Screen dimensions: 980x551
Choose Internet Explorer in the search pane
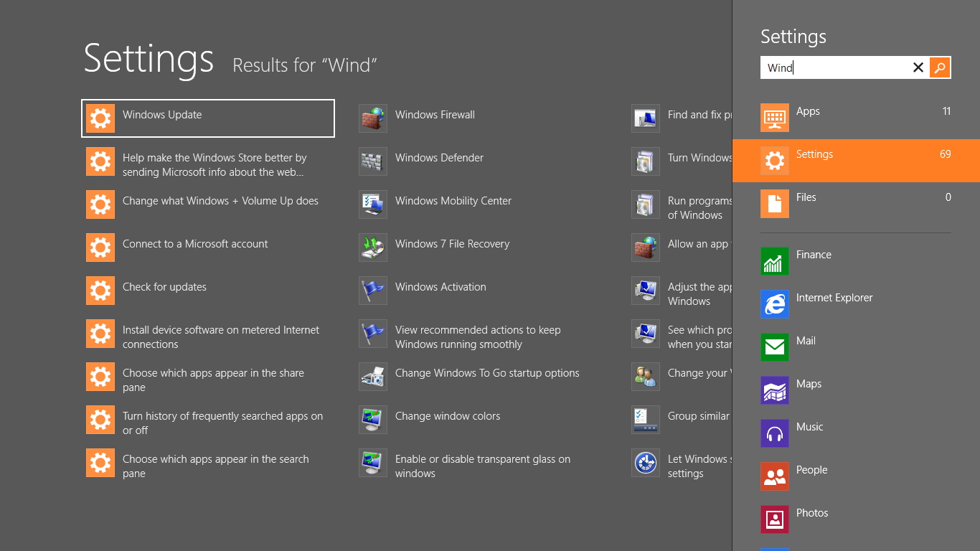coord(856,304)
